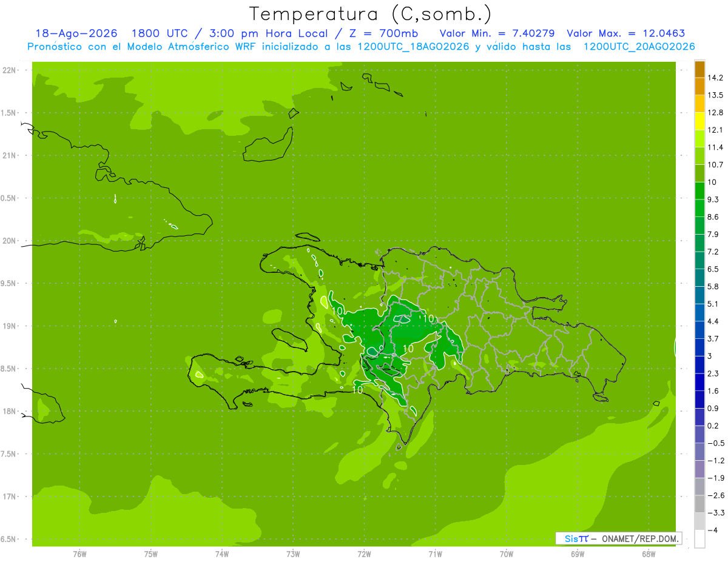Click the 73W longitude label
The width and height of the screenshot is (728, 562).
tap(293, 554)
